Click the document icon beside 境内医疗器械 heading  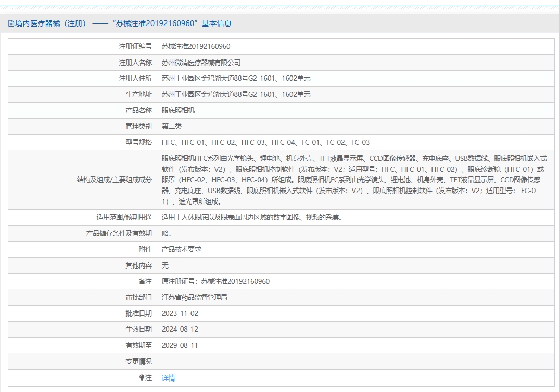pyautogui.click(x=11, y=23)
